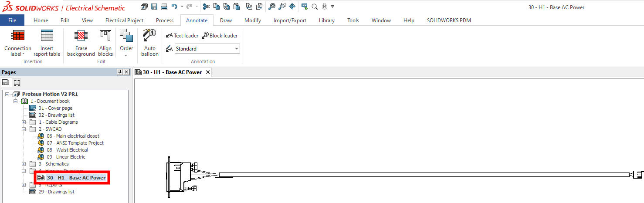Click the Save icon in quick access toolbar
The image size is (644, 203).
[154, 7]
